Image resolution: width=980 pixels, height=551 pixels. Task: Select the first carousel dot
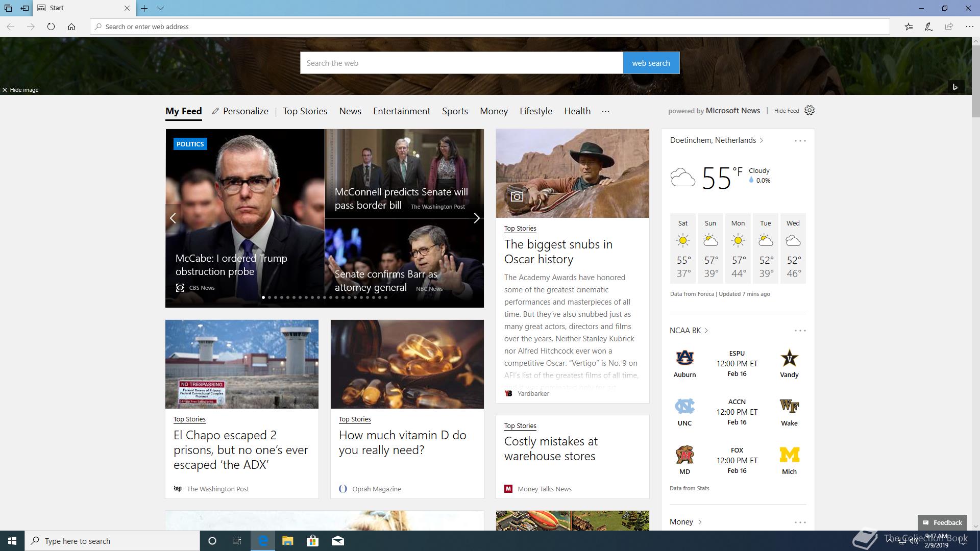click(x=263, y=297)
